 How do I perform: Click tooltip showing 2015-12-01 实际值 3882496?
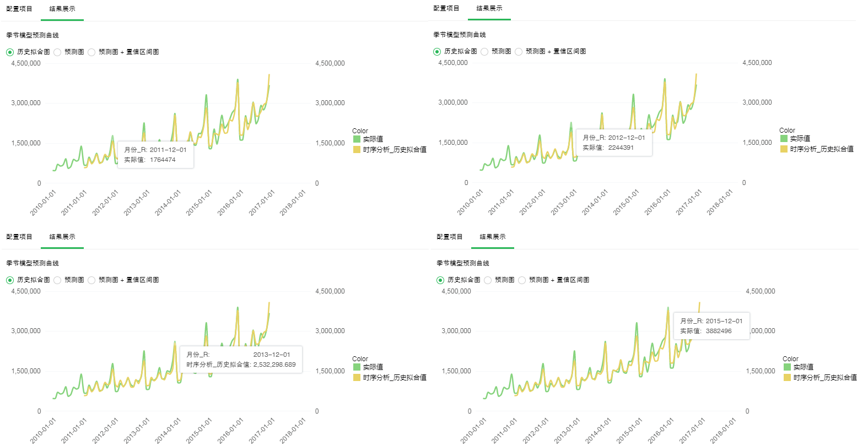(x=711, y=326)
